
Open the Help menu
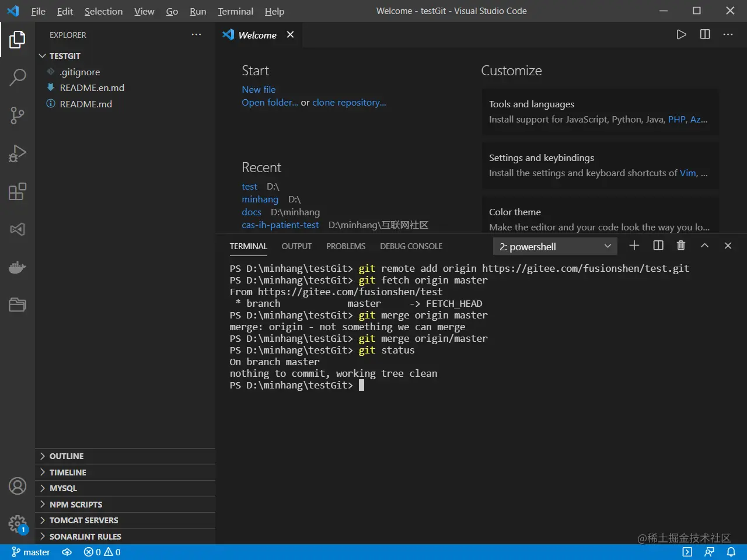(274, 11)
